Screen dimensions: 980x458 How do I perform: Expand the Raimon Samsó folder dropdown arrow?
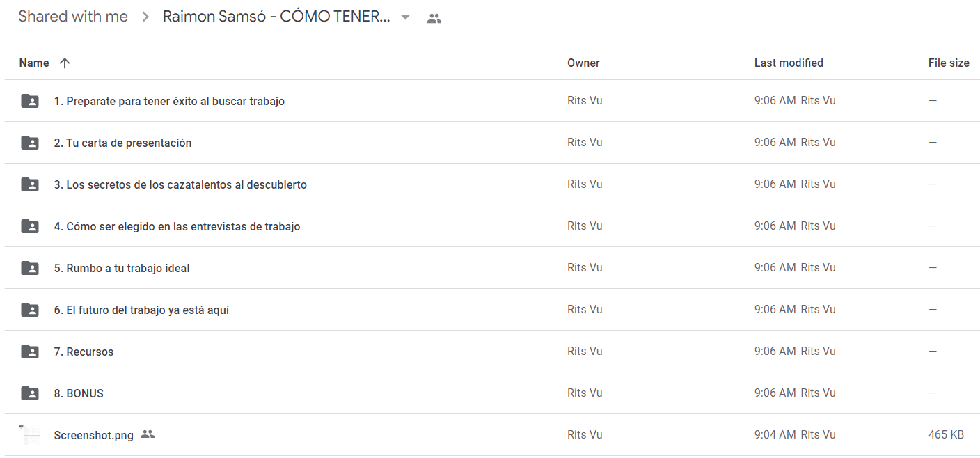click(406, 17)
